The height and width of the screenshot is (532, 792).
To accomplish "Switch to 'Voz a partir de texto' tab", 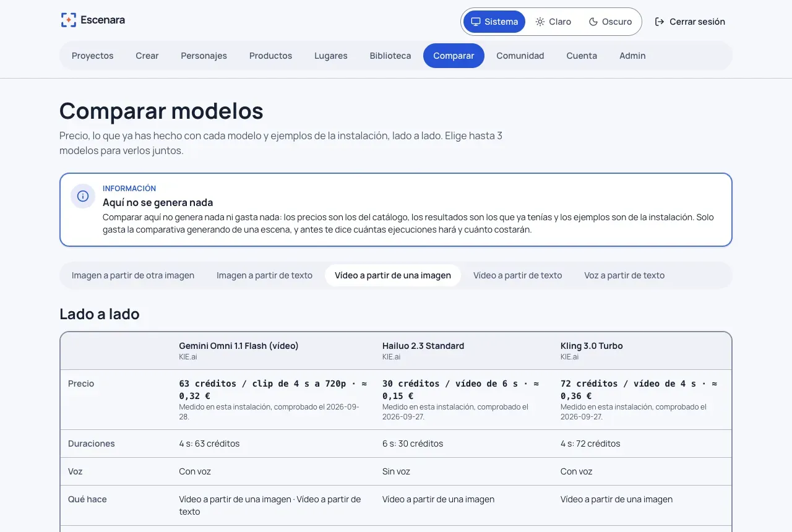I will click(624, 275).
